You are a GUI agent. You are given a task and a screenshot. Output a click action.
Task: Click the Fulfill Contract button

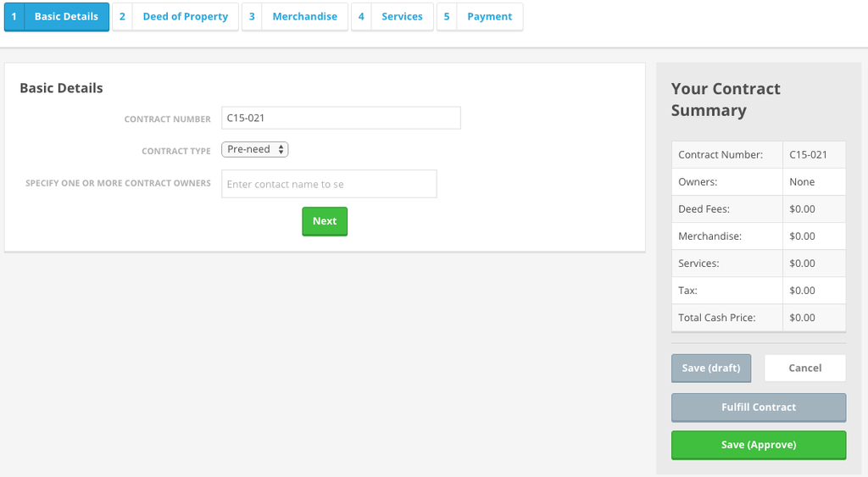click(x=759, y=408)
